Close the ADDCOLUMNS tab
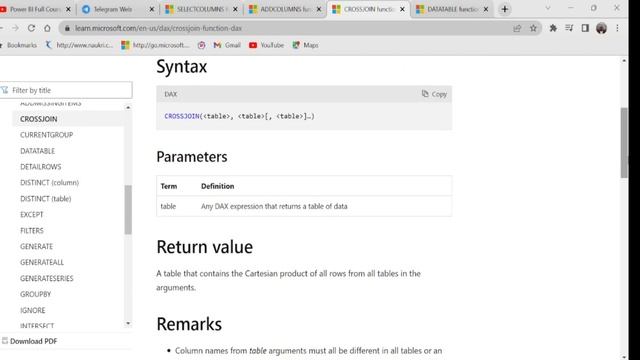The height and width of the screenshot is (360, 640). (x=319, y=9)
